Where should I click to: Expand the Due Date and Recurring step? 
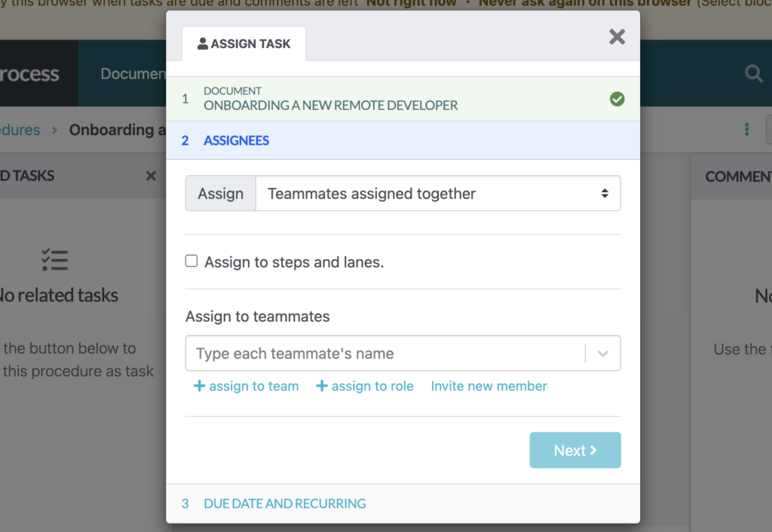pyautogui.click(x=284, y=503)
